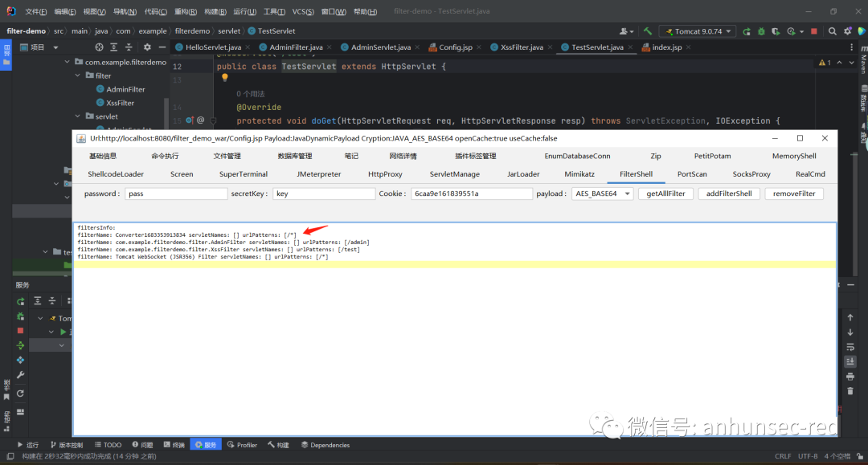The width and height of the screenshot is (868, 465).
Task: Open the ServletManage tab
Action: (454, 174)
